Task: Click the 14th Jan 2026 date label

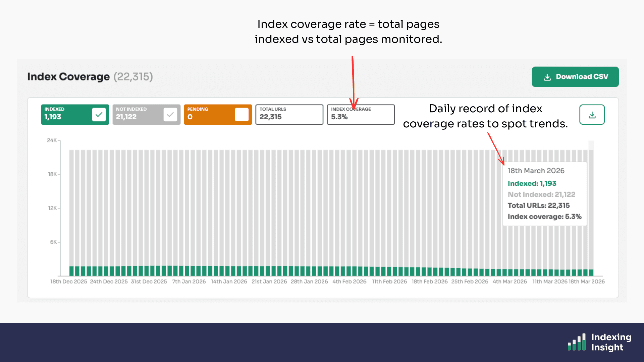Action: click(x=229, y=282)
